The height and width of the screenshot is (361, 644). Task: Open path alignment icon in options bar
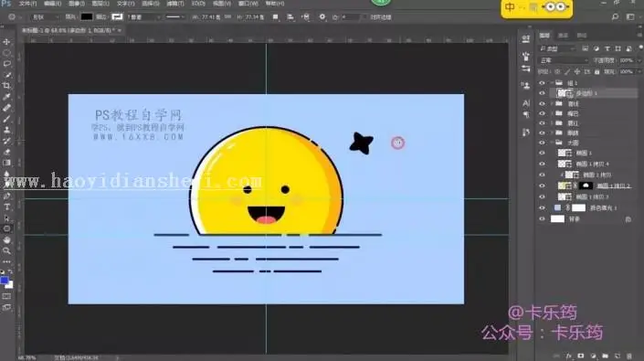pyautogui.click(x=290, y=16)
